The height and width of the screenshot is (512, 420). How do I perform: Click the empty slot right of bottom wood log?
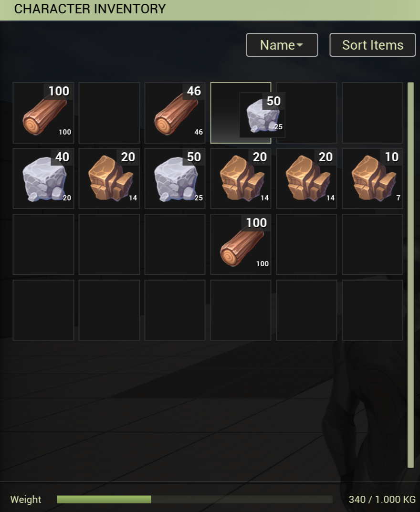(x=307, y=244)
